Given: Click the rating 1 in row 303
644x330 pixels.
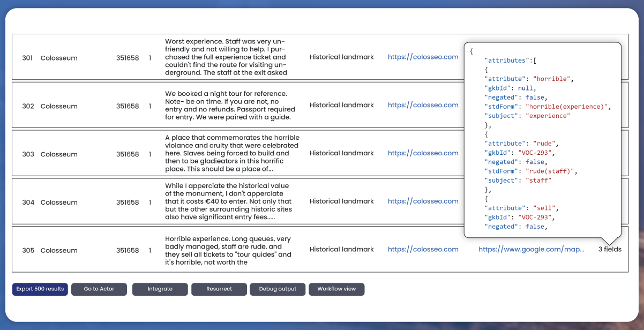Looking at the screenshot, I should [x=150, y=154].
